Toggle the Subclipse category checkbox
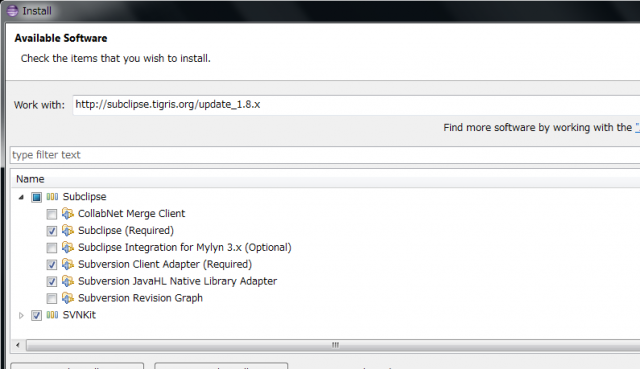640x369 pixels. tap(36, 198)
